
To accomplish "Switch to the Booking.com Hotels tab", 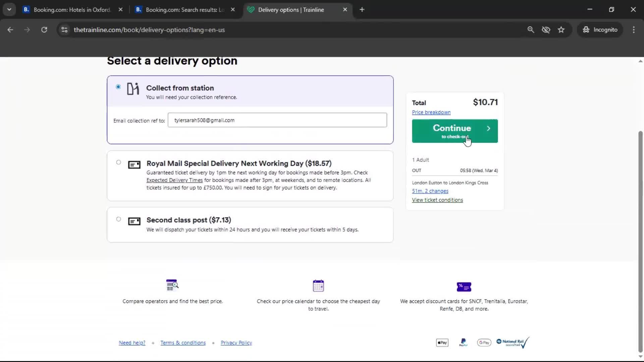I will point(67,10).
